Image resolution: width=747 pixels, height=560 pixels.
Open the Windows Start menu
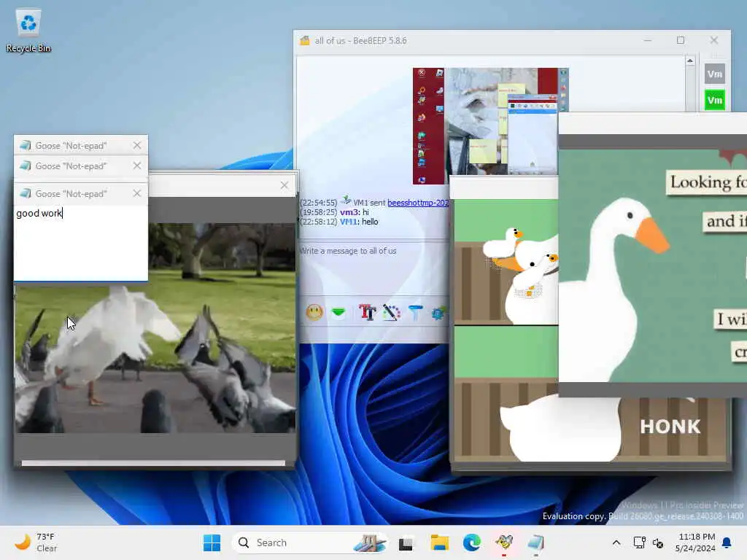click(x=212, y=542)
